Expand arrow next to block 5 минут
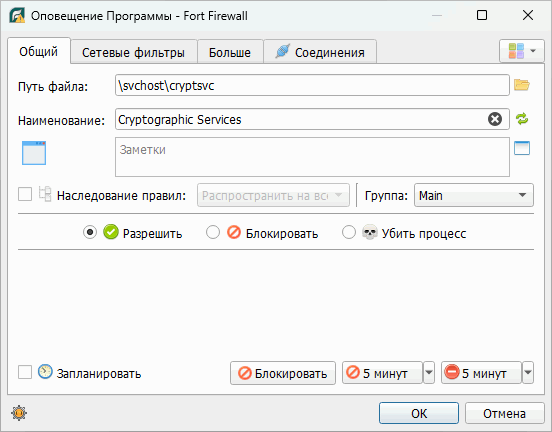This screenshot has height=432, width=552. 429,372
